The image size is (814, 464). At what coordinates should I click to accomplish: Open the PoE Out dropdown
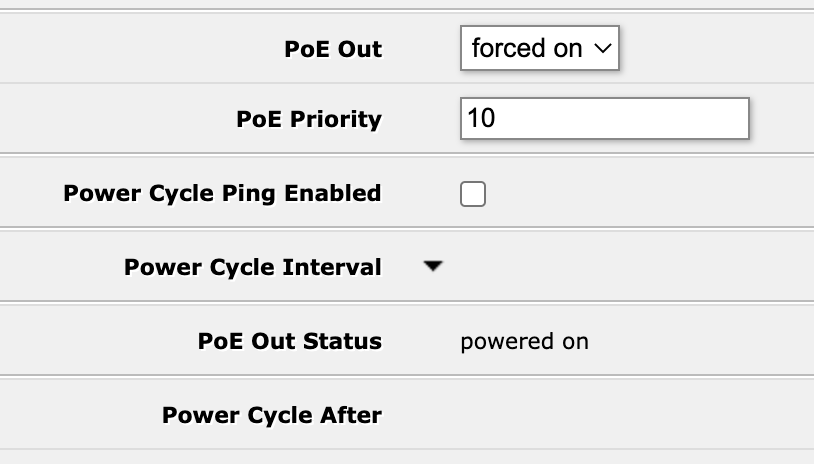click(540, 49)
